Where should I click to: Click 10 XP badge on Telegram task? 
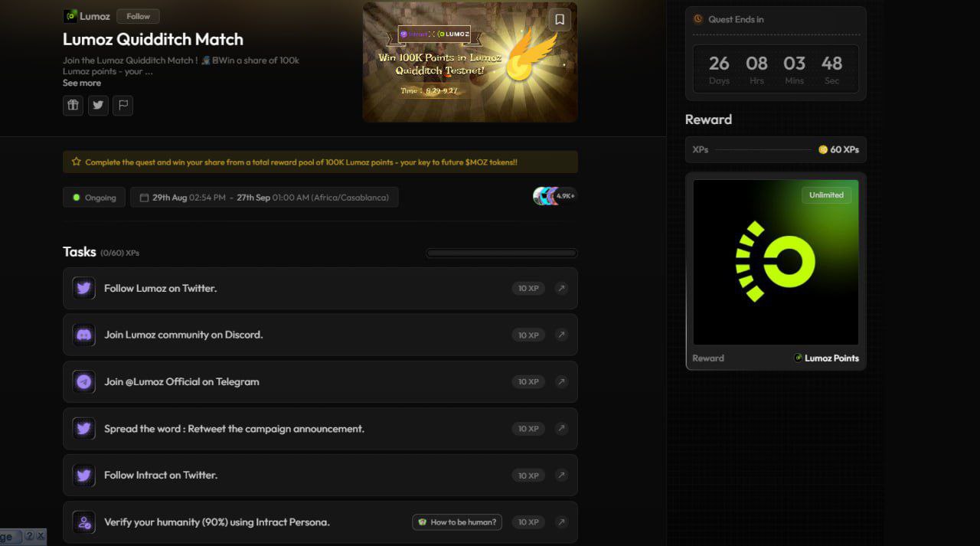528,381
